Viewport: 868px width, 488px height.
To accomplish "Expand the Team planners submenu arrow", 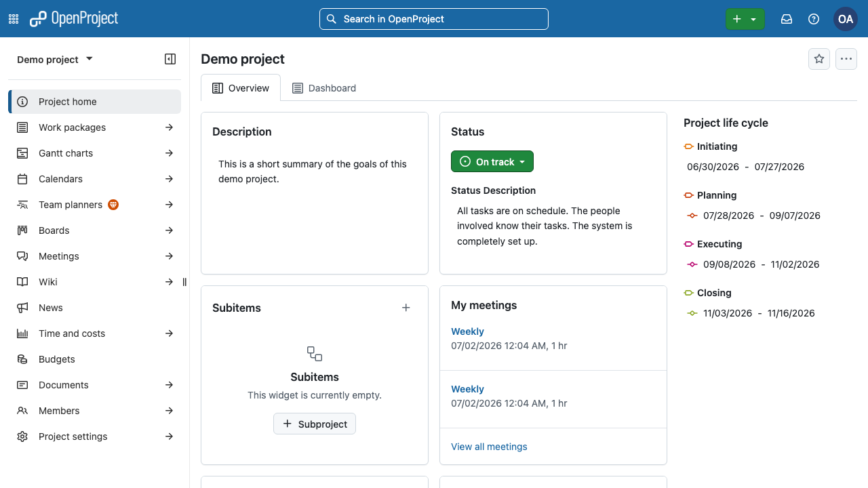I will click(x=169, y=205).
